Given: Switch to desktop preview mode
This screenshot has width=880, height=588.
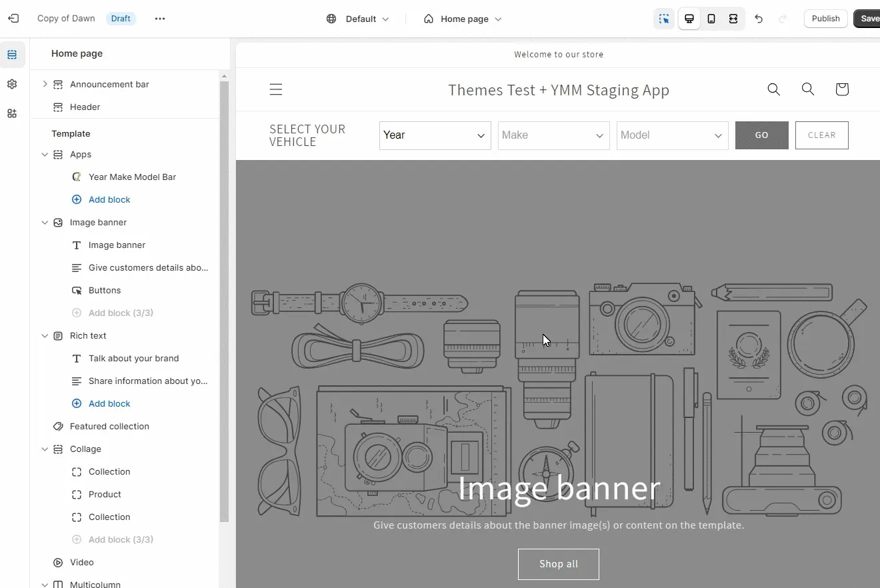Looking at the screenshot, I should pyautogui.click(x=689, y=19).
